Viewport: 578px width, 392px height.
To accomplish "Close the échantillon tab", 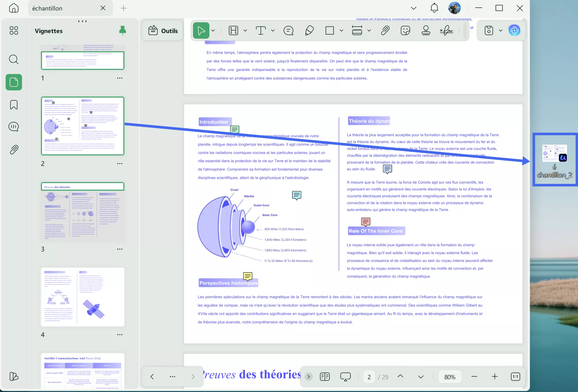I will click(x=103, y=8).
